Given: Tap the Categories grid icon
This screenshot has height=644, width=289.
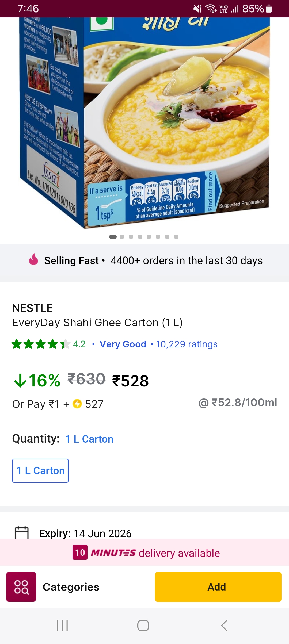Looking at the screenshot, I should pyautogui.click(x=21, y=587).
